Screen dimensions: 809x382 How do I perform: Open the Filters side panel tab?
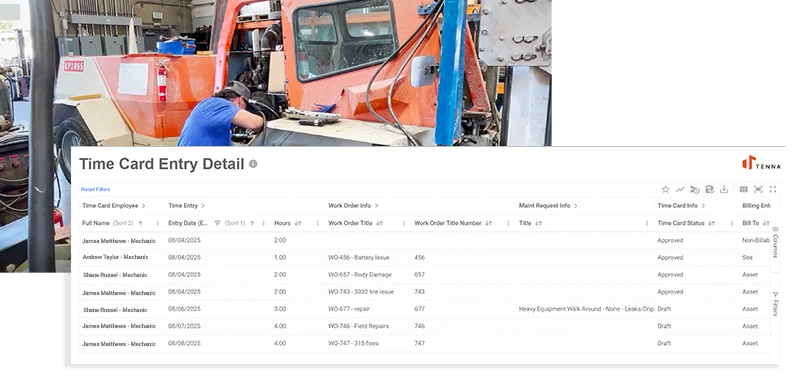775,304
